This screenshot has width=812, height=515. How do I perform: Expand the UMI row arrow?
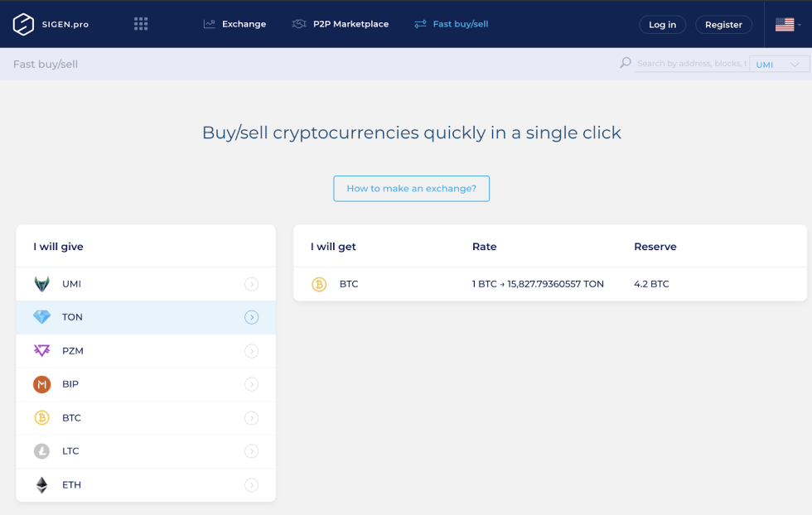(x=252, y=284)
